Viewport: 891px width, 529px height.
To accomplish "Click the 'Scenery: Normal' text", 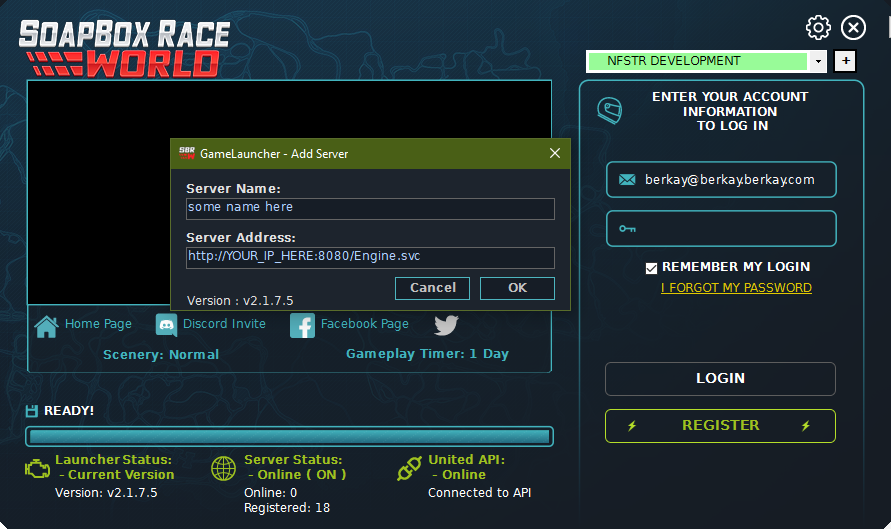I will pyautogui.click(x=161, y=355).
